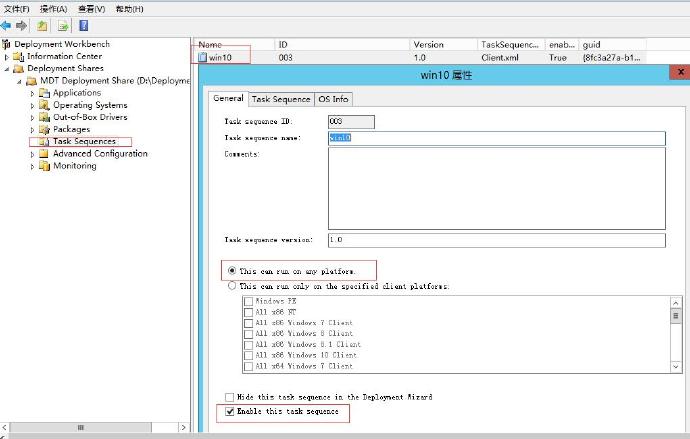The width and height of the screenshot is (690, 439).
Task: Click tree pane horizontal scrollbar thumb
Action: 81,427
